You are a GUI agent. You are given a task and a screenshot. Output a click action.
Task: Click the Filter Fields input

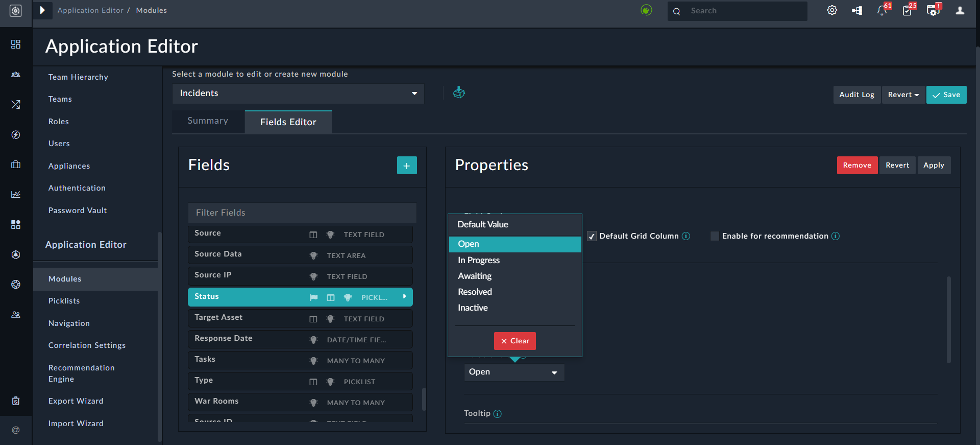coord(302,213)
